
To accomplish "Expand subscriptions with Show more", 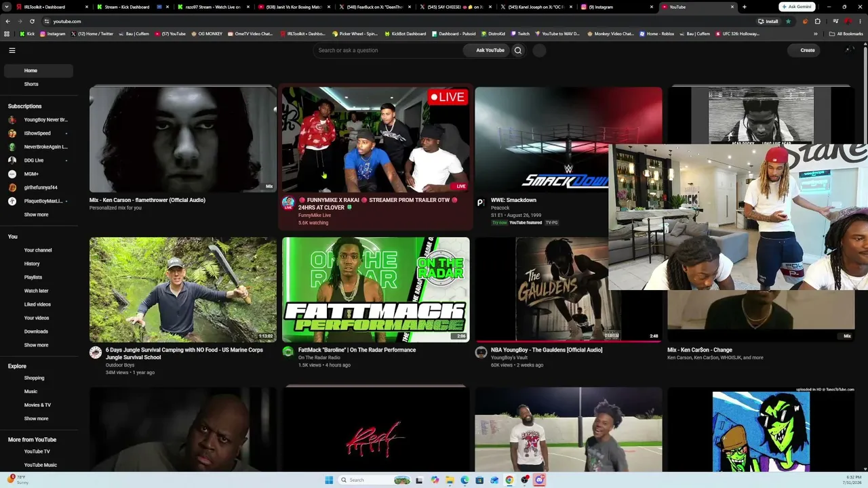I will click(x=36, y=215).
